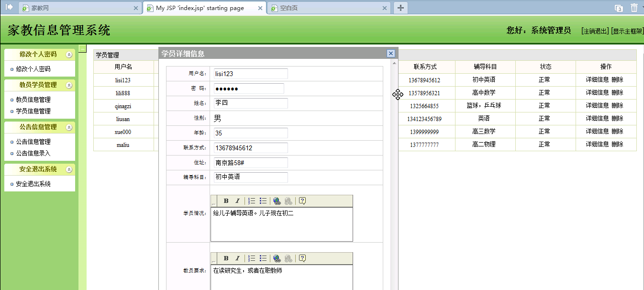This screenshot has width=644, height=290.
Task: Switch to the My JSP 'index.jsp' tab
Action: 205,8
